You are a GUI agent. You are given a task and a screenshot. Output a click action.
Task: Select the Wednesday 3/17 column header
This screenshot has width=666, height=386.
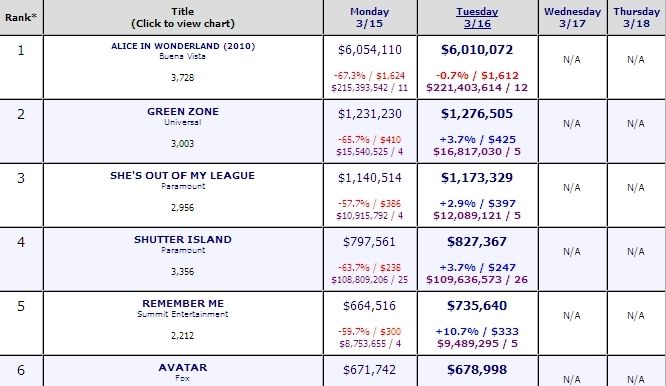pos(573,17)
